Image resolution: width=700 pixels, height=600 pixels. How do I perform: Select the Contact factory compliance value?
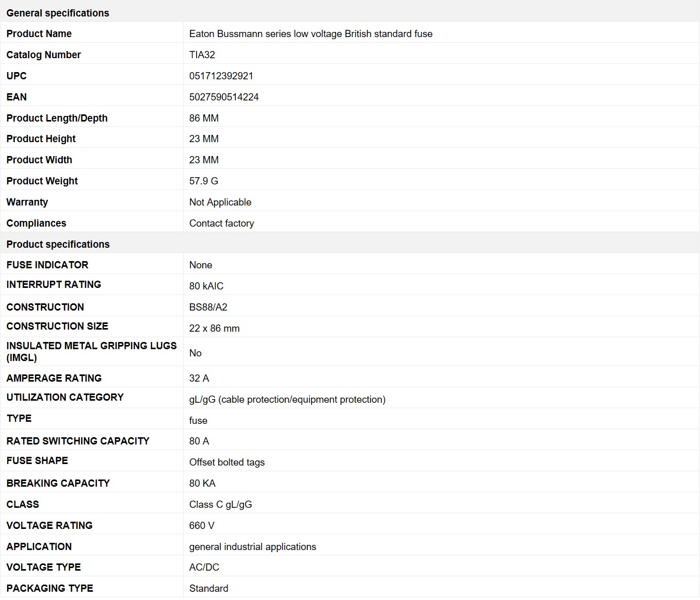221,223
